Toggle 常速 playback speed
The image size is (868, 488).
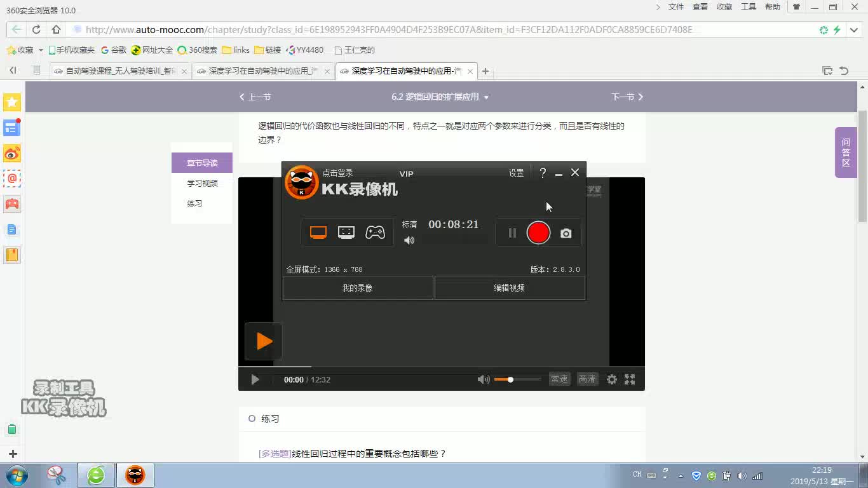point(559,379)
